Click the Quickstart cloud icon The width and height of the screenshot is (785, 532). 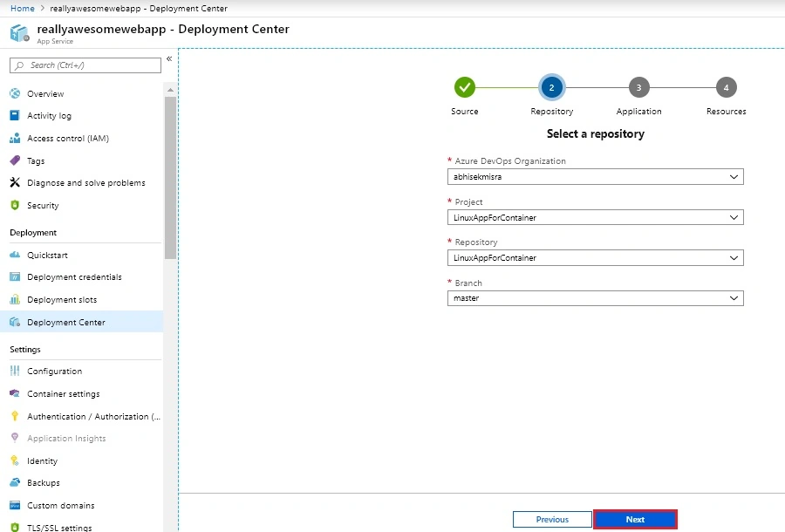(15, 255)
